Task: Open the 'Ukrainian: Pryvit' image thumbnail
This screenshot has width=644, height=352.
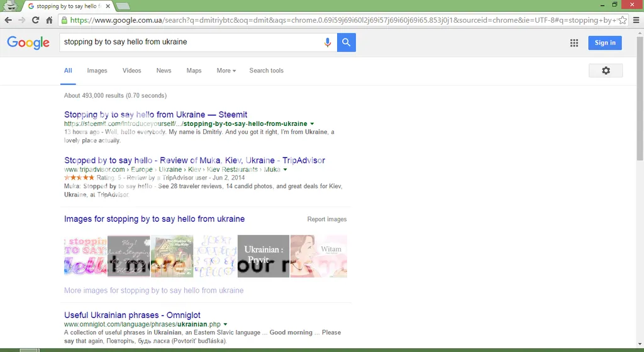Action: (x=264, y=256)
